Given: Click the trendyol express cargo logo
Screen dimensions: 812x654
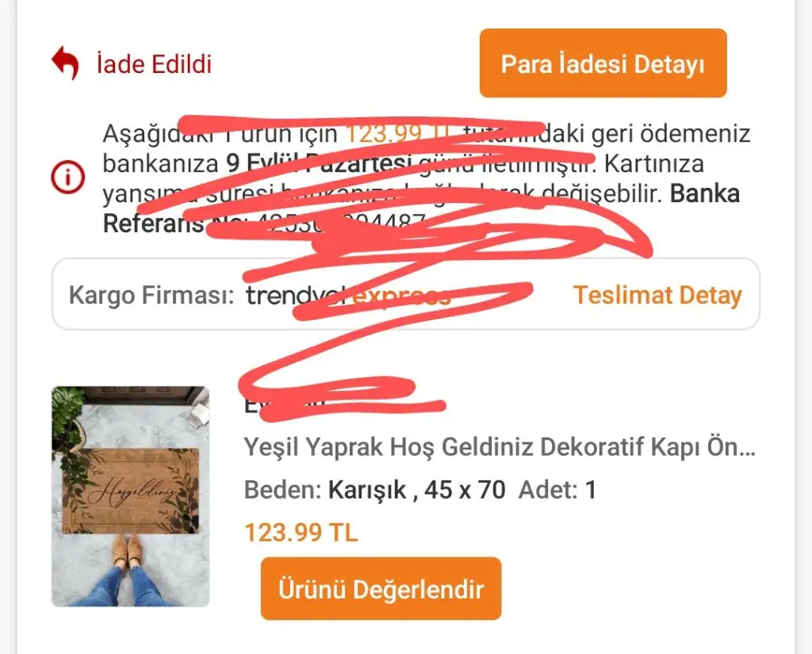Looking at the screenshot, I should (x=348, y=295).
